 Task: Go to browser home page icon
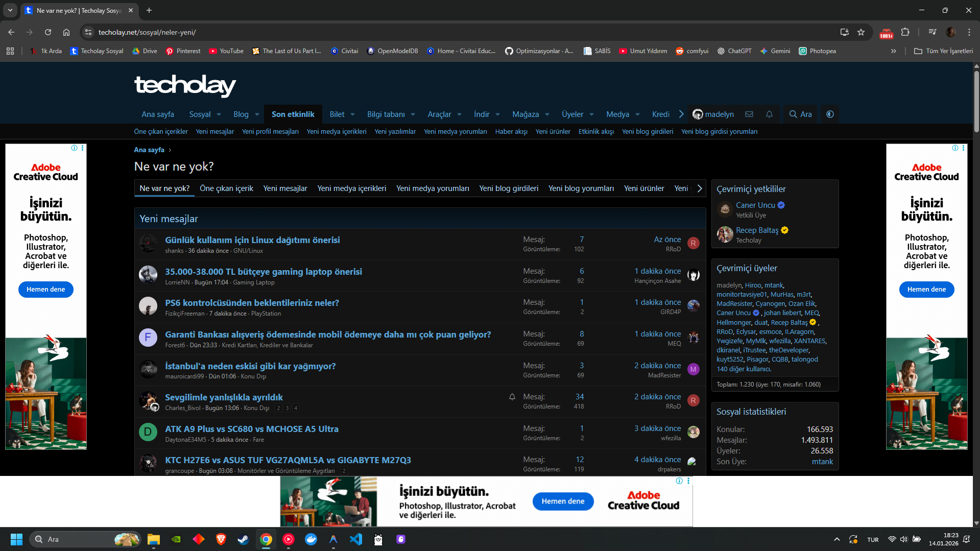66,32
